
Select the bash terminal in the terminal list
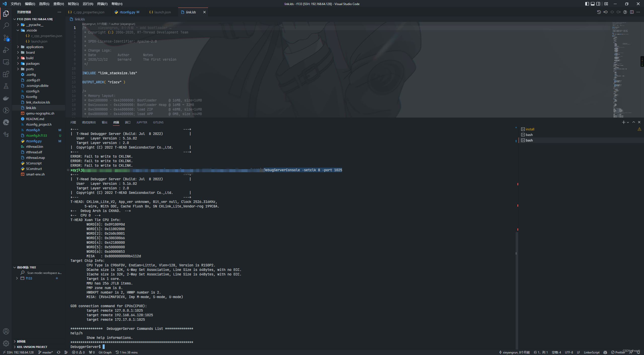coord(529,135)
